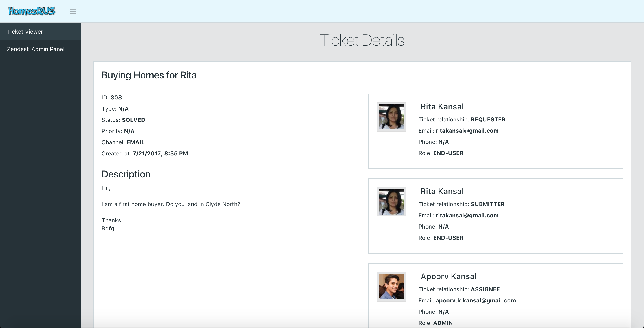
Task: Click the ticket ID 308 value
Action: [x=116, y=97]
